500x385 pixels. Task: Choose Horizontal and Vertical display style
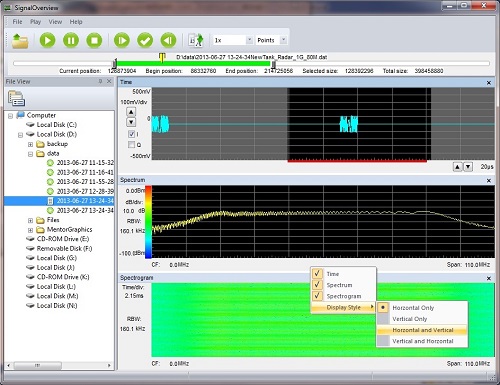[x=423, y=330]
